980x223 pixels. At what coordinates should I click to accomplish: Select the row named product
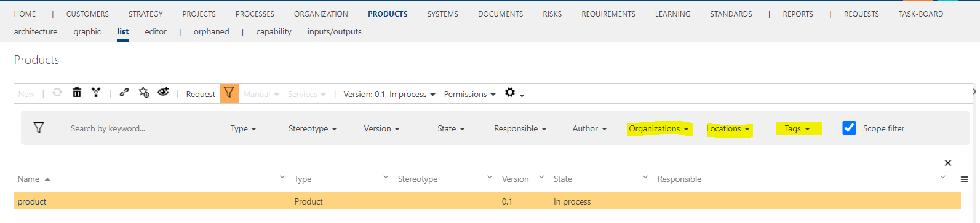487,201
